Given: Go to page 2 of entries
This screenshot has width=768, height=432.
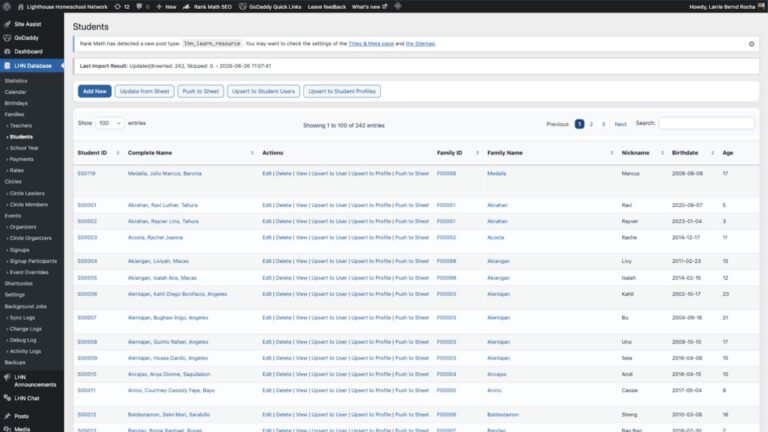Looking at the screenshot, I should click(591, 124).
